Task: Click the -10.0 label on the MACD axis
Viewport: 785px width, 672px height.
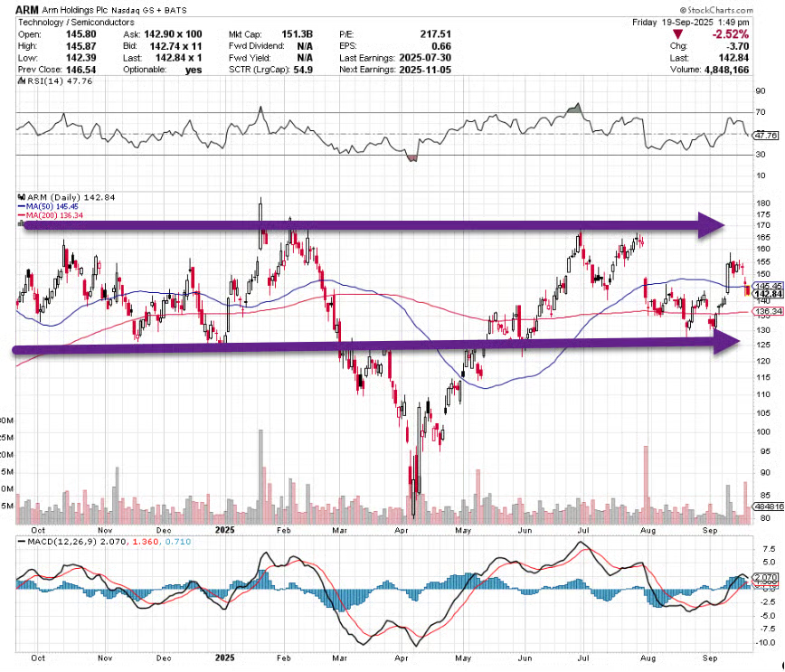Action: pos(766,642)
